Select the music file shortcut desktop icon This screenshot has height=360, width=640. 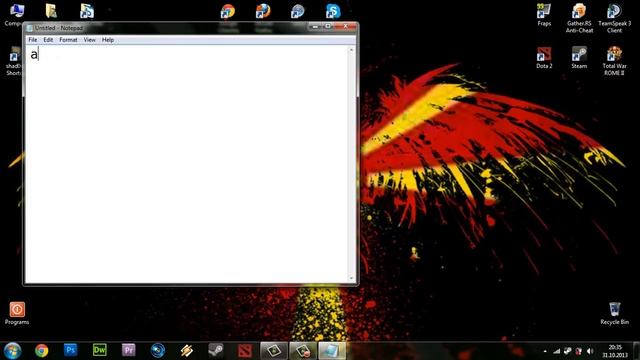(87, 11)
